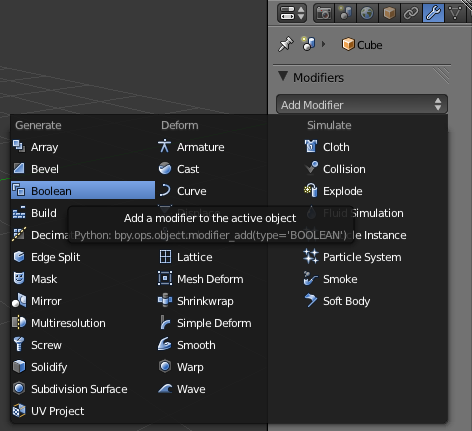Click the Smooth modifier icon

[165, 345]
